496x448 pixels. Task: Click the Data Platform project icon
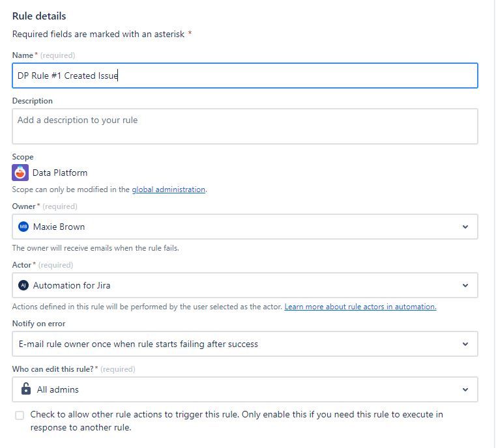click(20, 173)
